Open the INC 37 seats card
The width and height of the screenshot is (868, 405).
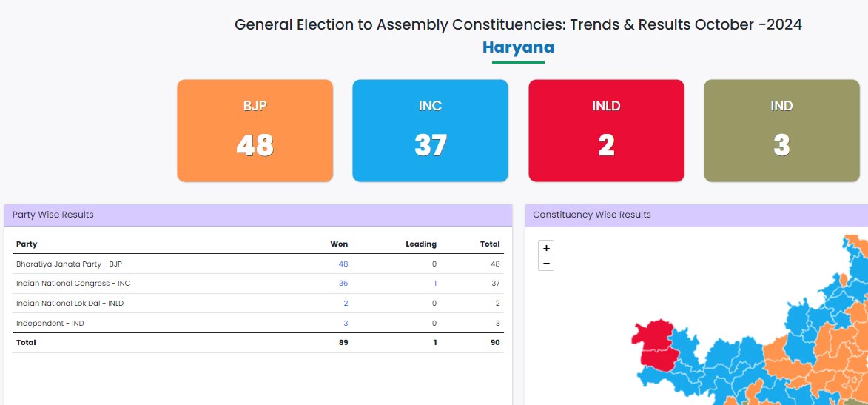point(430,131)
